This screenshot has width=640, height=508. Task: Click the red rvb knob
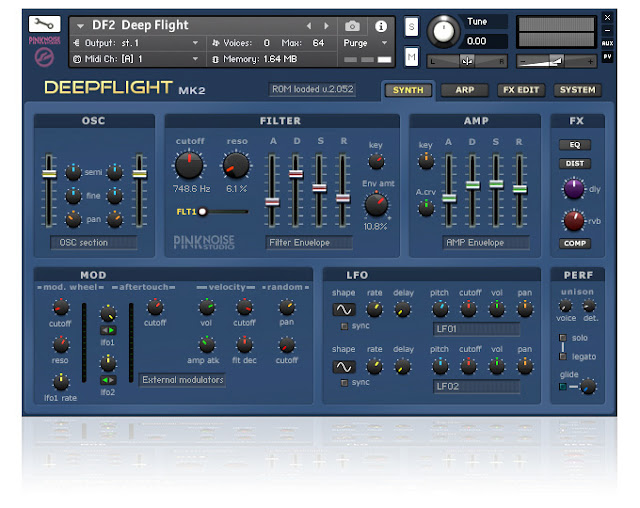coord(573,220)
